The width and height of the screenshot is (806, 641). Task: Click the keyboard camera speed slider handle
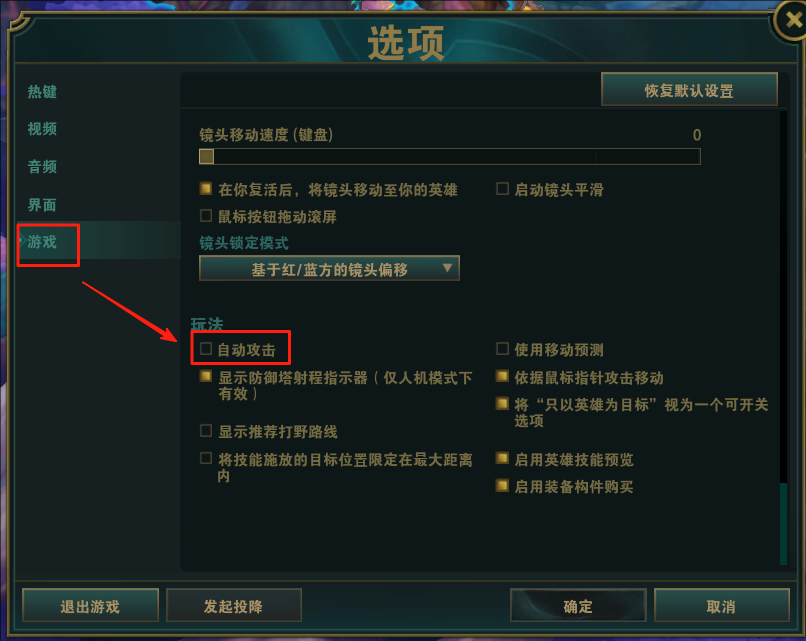coord(206,156)
